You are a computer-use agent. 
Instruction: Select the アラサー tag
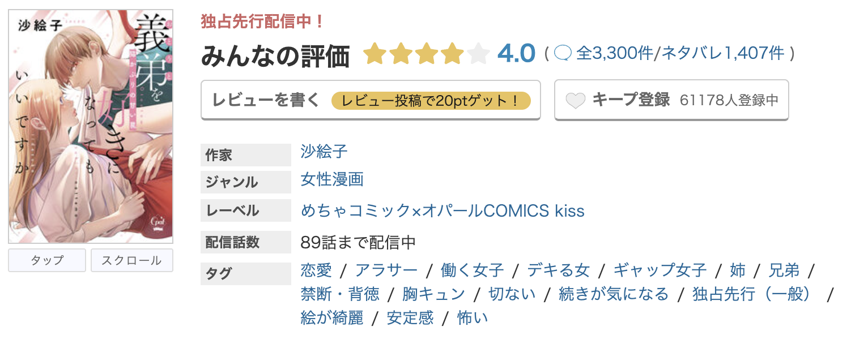(x=388, y=270)
